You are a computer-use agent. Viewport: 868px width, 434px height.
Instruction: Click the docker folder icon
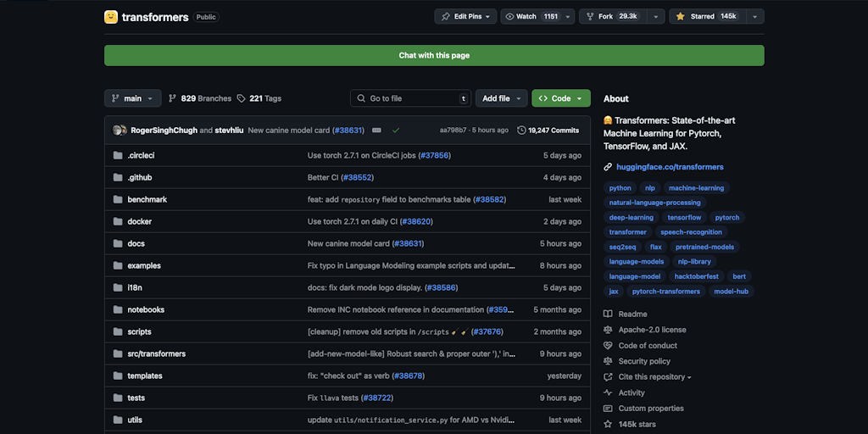[x=118, y=221]
